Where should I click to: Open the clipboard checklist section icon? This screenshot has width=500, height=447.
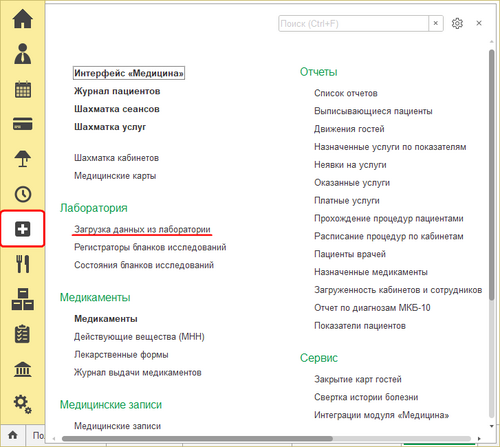(23, 334)
